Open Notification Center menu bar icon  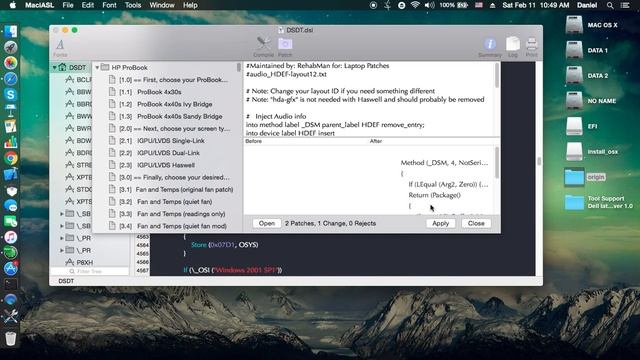click(625, 5)
